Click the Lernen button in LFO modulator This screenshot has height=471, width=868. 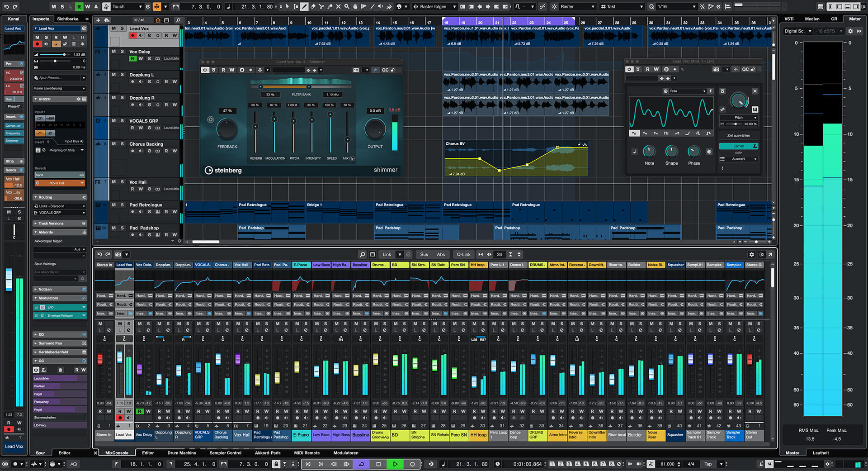click(738, 146)
